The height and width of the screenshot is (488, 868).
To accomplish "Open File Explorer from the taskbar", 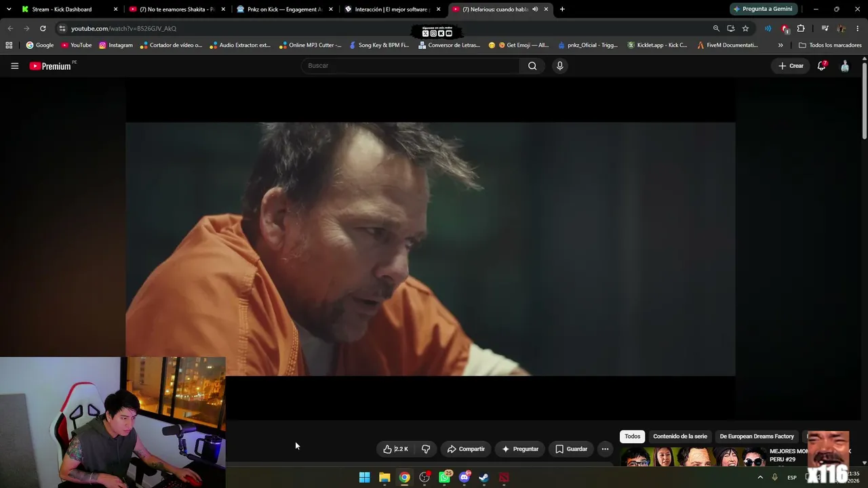I will [384, 477].
